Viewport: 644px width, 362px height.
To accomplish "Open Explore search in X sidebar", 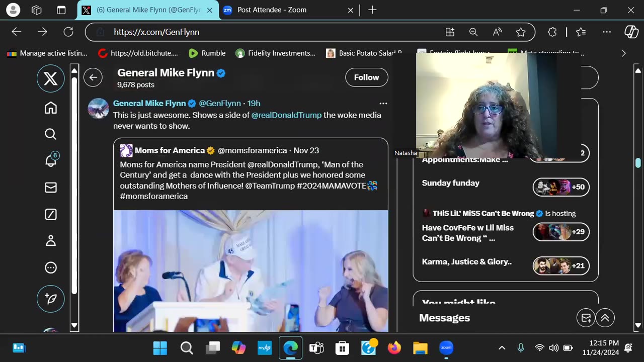I will point(51,134).
